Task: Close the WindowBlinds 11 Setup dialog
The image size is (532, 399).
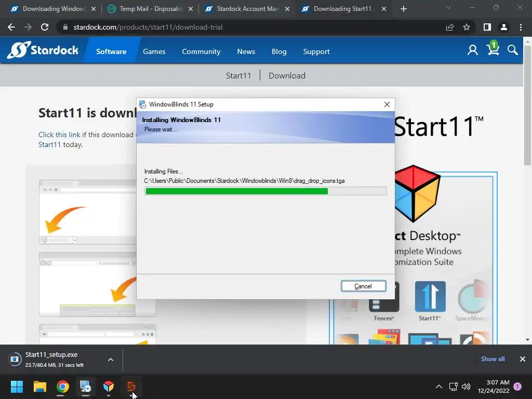Action: pyautogui.click(x=387, y=104)
